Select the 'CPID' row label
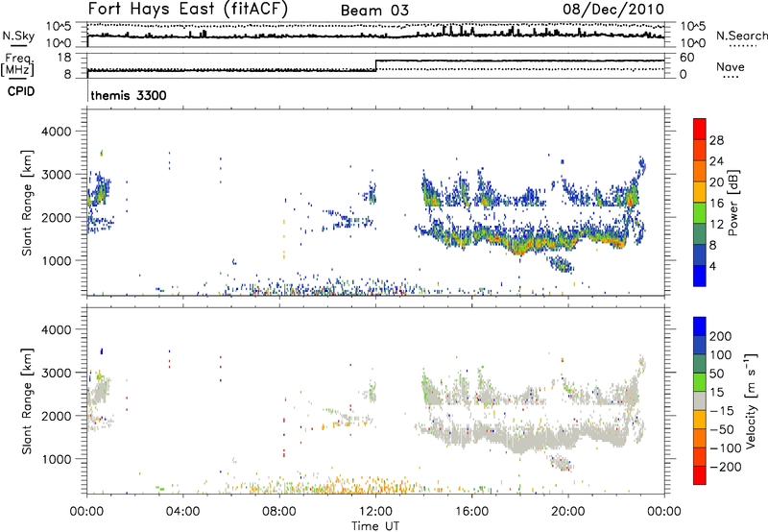Screen dimensions: 768x532 [x=21, y=91]
